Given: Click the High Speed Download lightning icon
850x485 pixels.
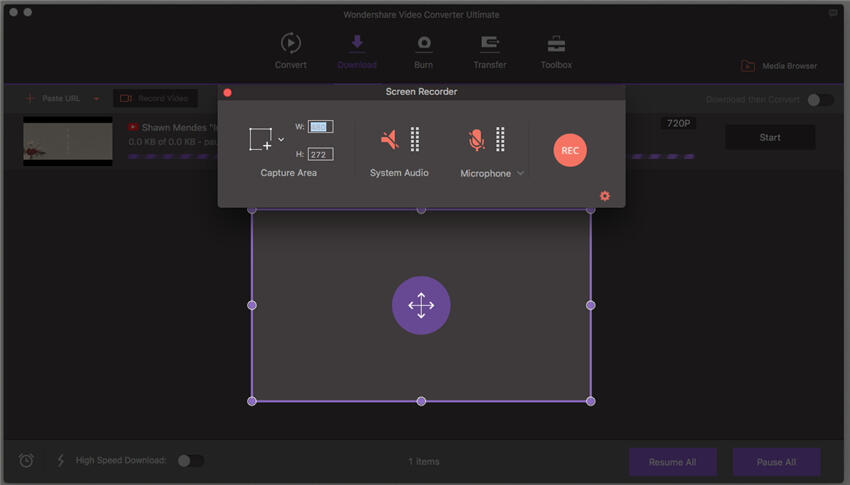Looking at the screenshot, I should (x=61, y=461).
